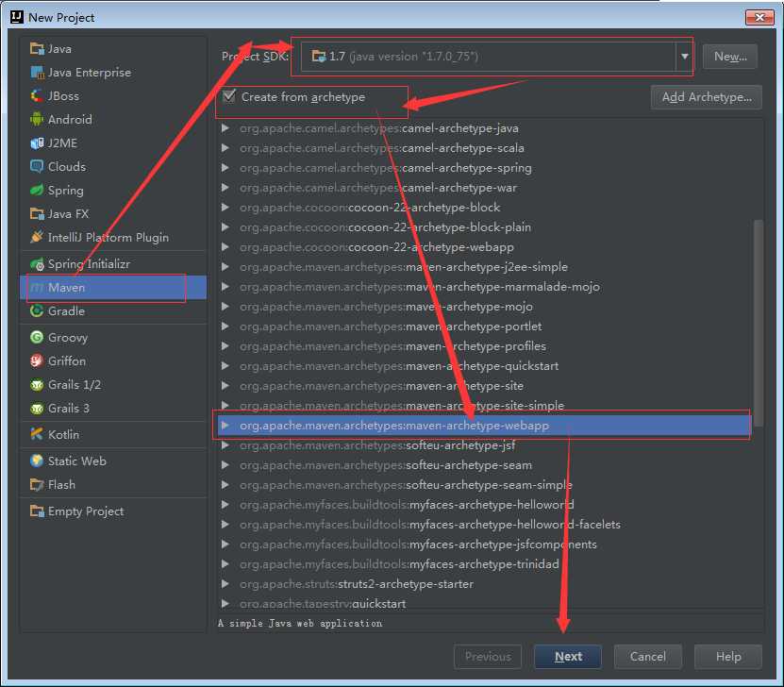The height and width of the screenshot is (687, 784).
Task: Click the Cancel button
Action: tap(647, 657)
